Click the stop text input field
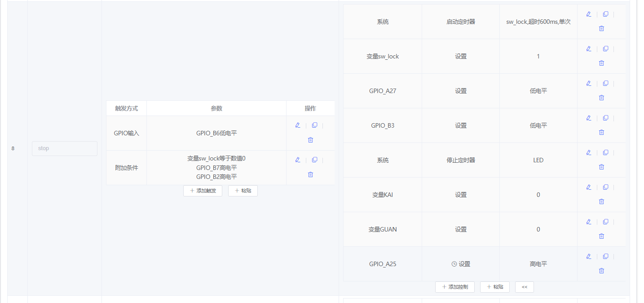This screenshot has width=644, height=303. coord(64,148)
